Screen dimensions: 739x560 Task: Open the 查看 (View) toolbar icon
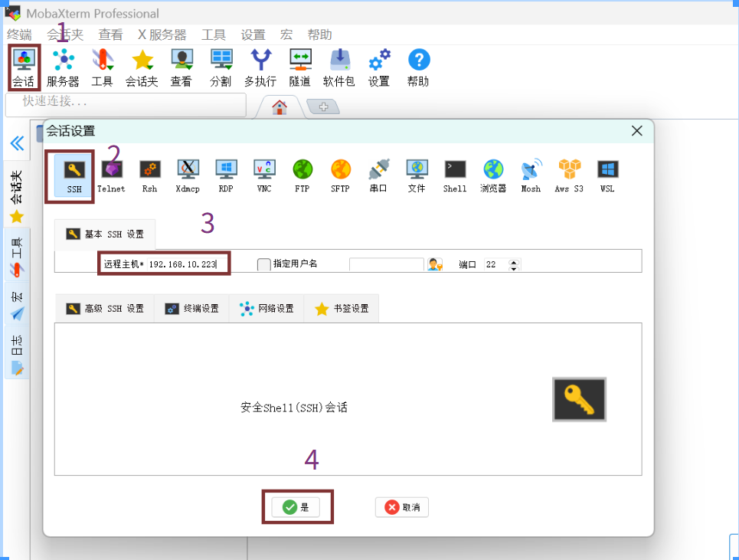181,67
